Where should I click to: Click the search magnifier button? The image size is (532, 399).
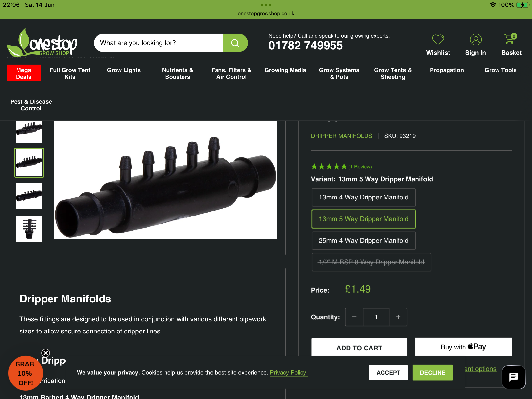[x=235, y=43]
